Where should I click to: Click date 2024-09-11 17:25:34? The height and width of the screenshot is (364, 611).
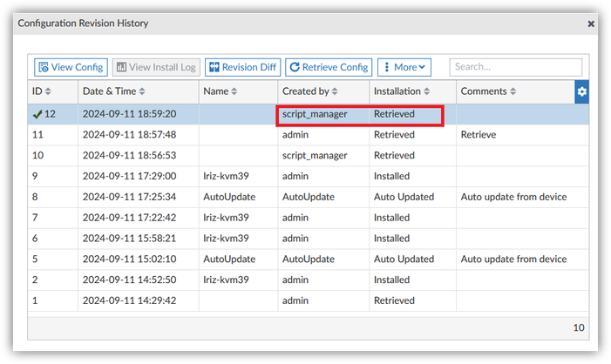click(x=129, y=197)
